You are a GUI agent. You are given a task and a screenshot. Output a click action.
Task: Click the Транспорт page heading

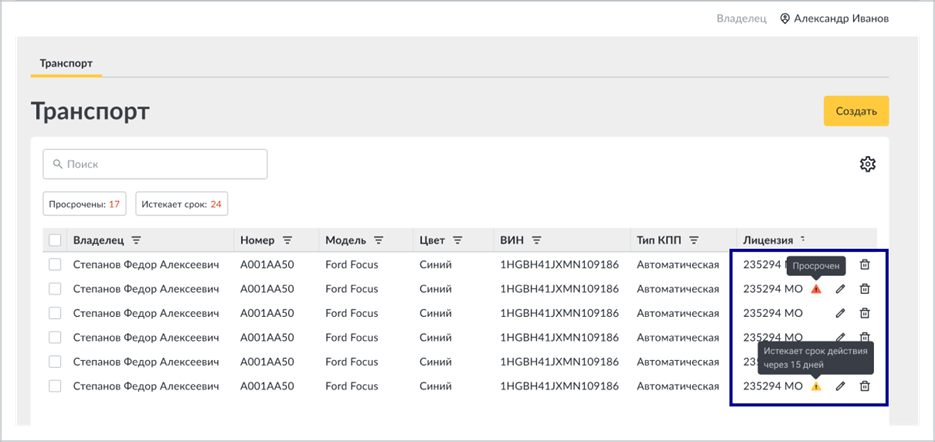pos(90,112)
